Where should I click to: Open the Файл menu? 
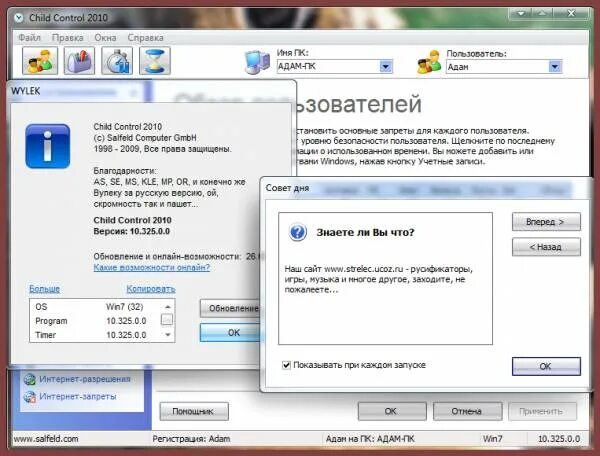29,37
